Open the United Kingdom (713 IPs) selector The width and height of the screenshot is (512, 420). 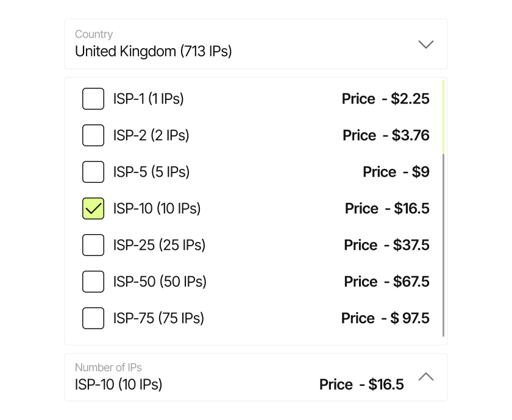pos(154,51)
